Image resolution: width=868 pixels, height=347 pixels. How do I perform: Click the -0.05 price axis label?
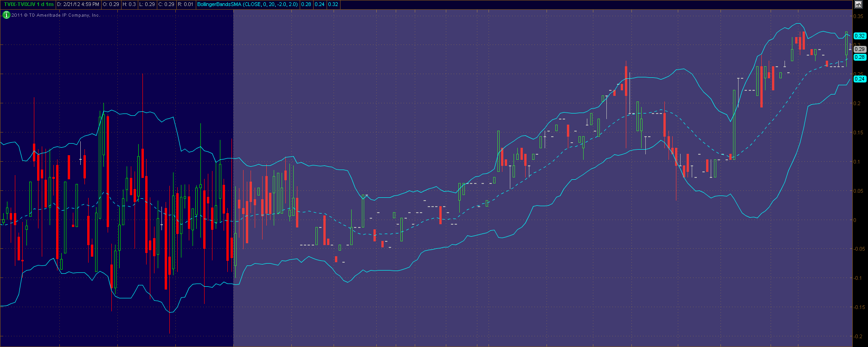click(x=860, y=249)
